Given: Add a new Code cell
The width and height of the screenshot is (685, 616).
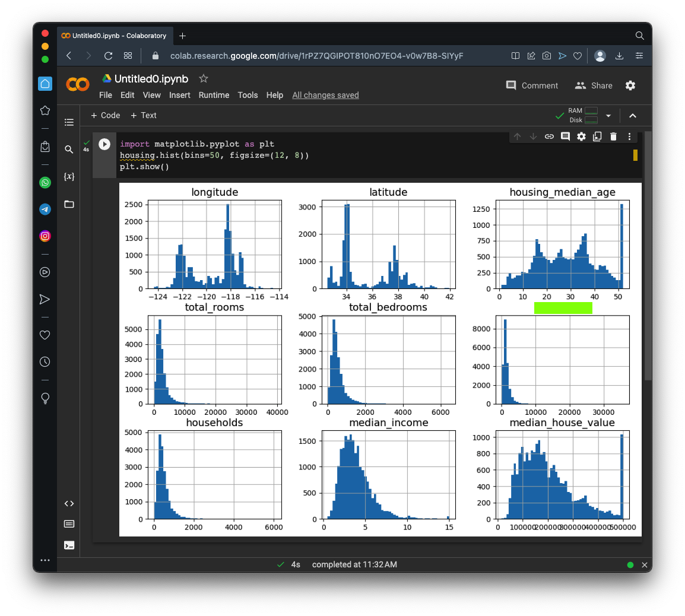Looking at the screenshot, I should click(x=105, y=115).
